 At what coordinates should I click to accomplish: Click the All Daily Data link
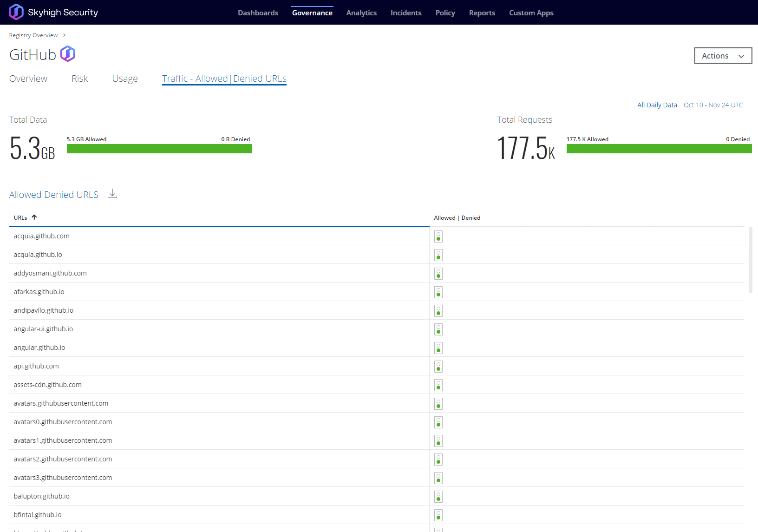pyautogui.click(x=657, y=105)
